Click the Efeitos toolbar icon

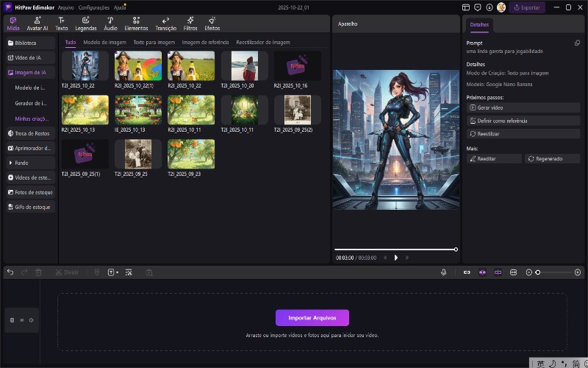[x=212, y=23]
